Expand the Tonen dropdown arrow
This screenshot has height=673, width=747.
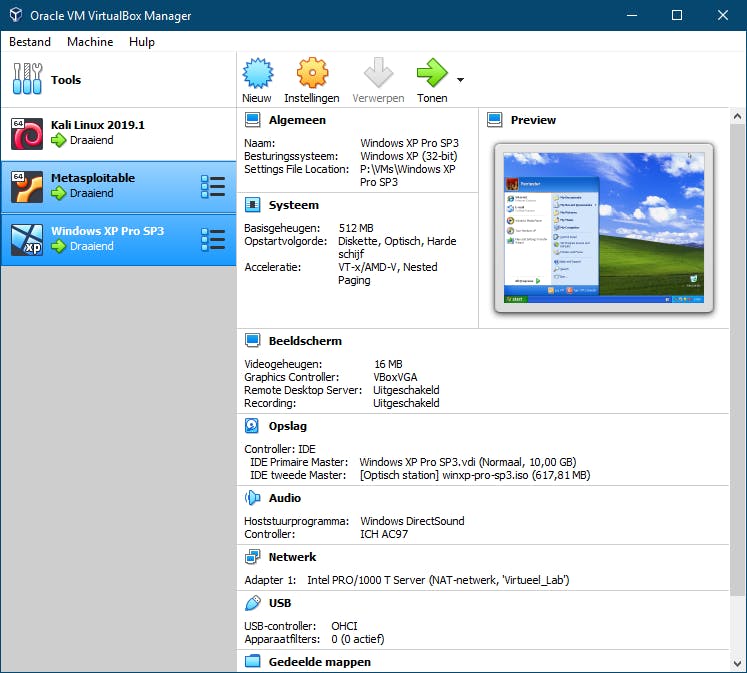(x=460, y=79)
